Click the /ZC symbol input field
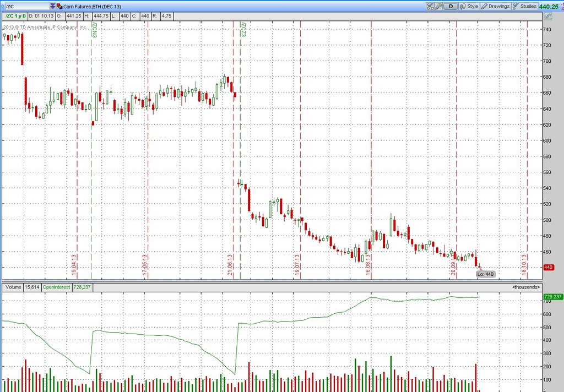The width and height of the screenshot is (564, 392). (x=27, y=7)
